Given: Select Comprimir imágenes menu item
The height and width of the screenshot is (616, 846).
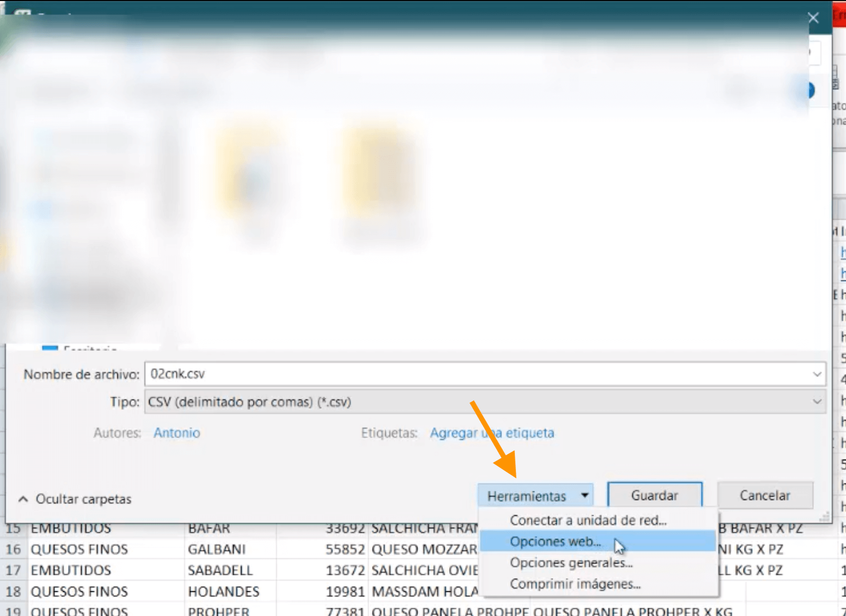Looking at the screenshot, I should (x=597, y=583).
